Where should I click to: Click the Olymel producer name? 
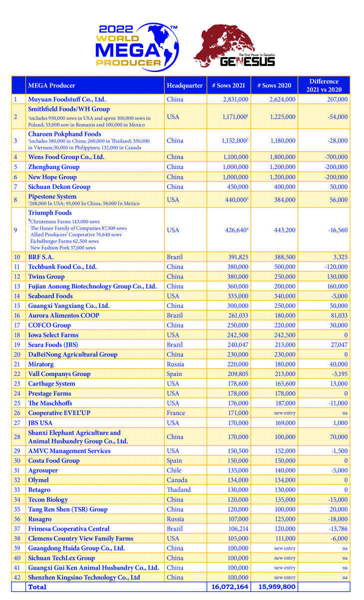click(x=38, y=480)
